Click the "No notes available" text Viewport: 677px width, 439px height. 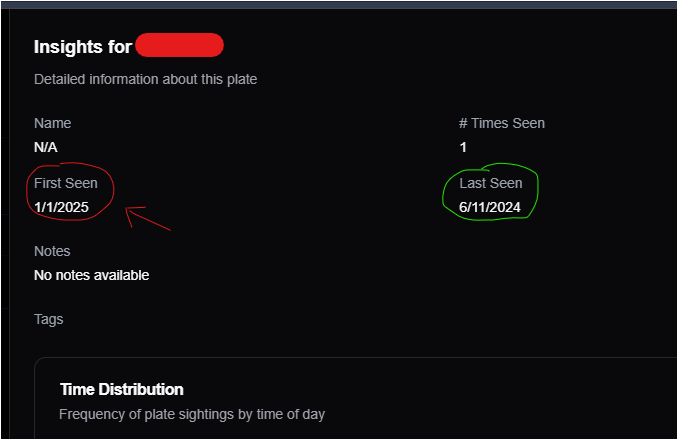(92, 275)
